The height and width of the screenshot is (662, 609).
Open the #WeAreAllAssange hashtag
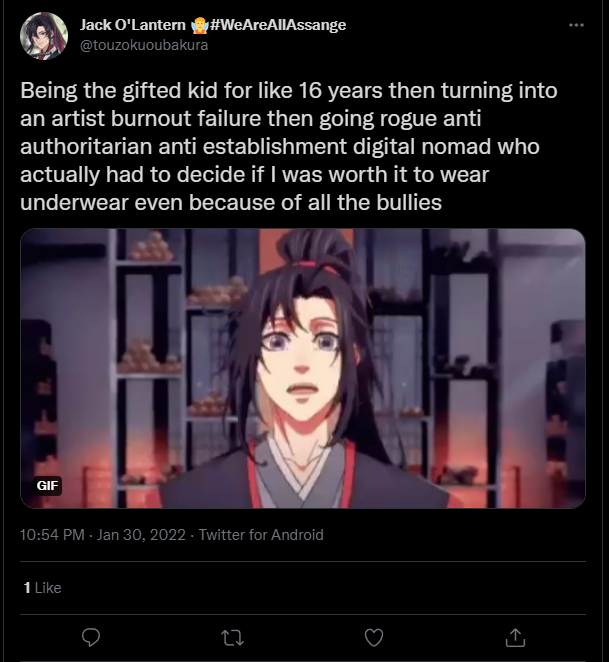[x=278, y=25]
